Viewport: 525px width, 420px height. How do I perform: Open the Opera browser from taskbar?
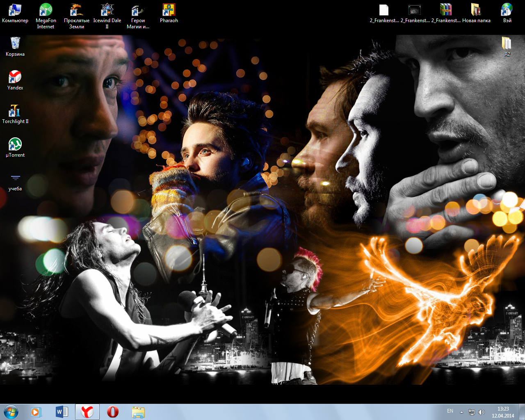[x=112, y=412]
